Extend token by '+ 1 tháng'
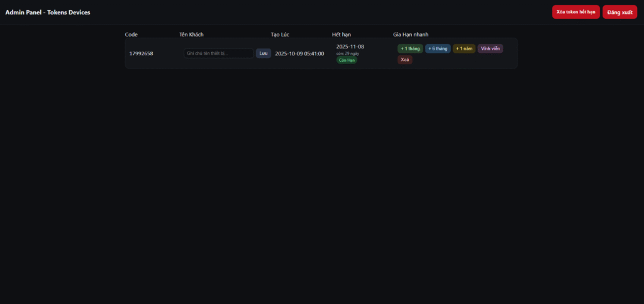Viewport: 644px width, 304px height. point(410,48)
